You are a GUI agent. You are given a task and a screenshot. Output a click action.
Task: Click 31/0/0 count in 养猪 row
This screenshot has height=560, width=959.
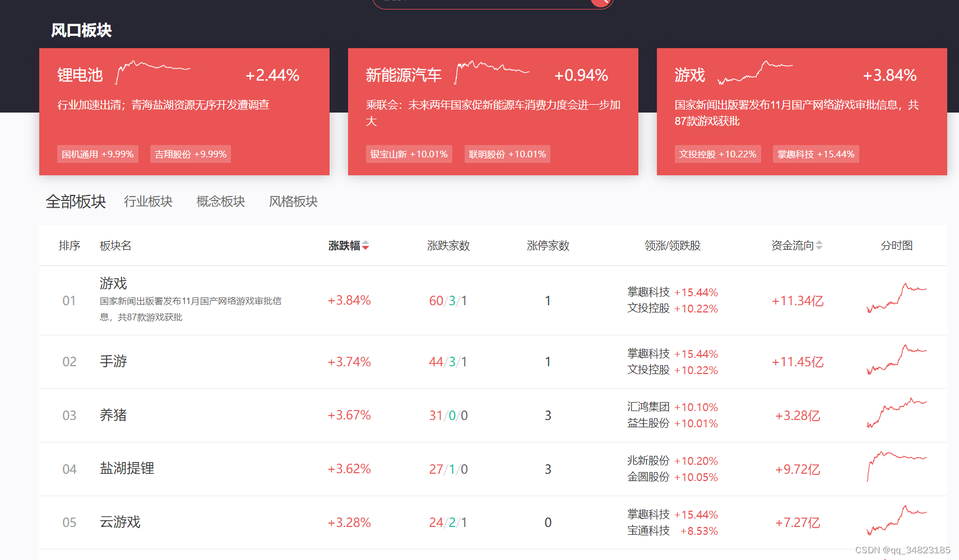click(x=448, y=416)
